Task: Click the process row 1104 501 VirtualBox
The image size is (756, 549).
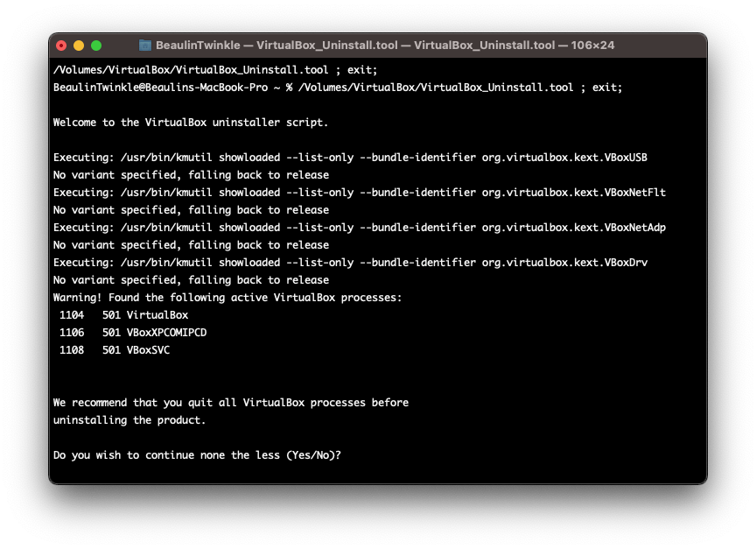Action: pos(123,315)
